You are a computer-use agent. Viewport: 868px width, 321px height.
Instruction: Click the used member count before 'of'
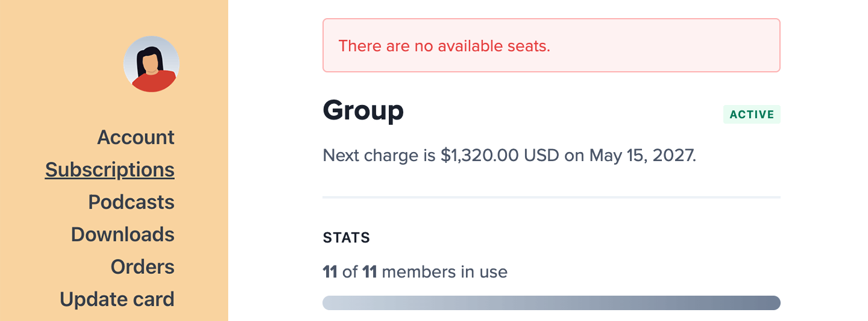[x=330, y=272]
